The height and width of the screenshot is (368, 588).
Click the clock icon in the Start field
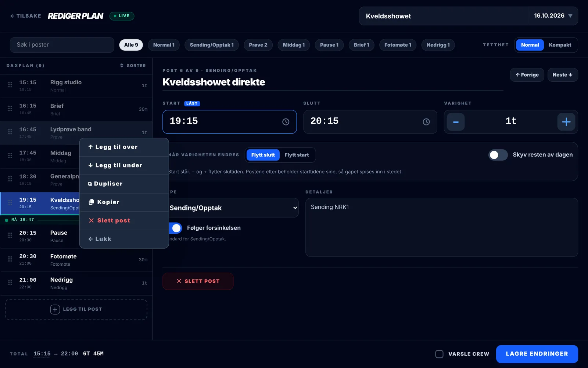click(286, 122)
